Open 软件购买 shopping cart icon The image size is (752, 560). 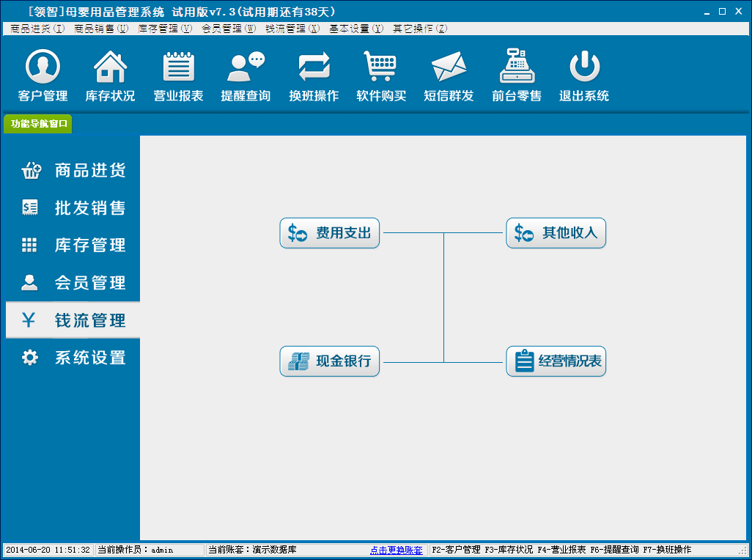tap(381, 67)
